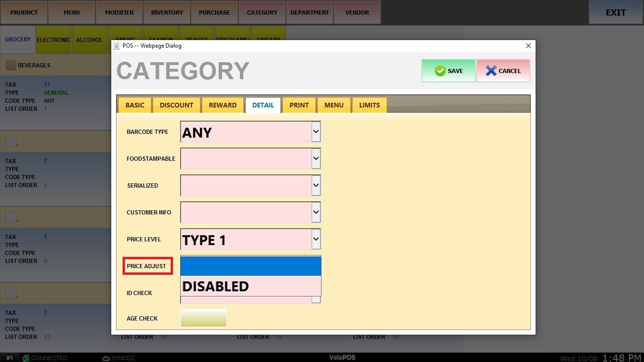Open the Price Level dropdown

(x=316, y=239)
